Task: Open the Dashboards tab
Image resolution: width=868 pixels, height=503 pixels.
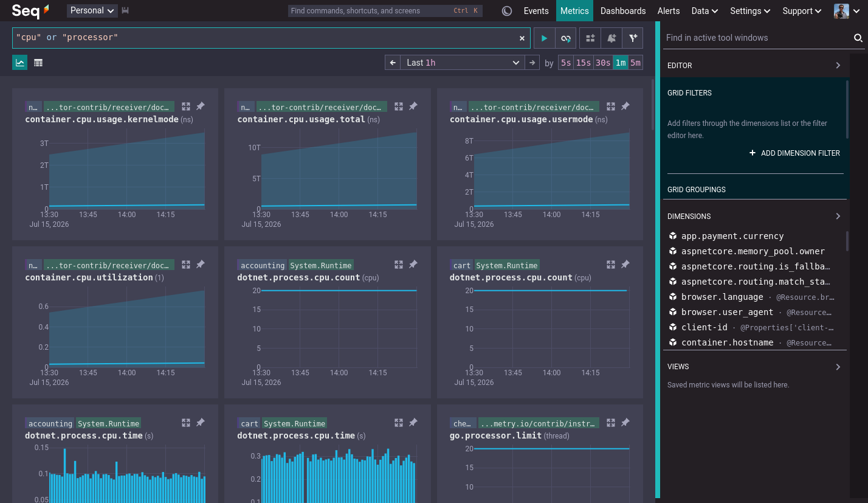Action: click(x=623, y=11)
